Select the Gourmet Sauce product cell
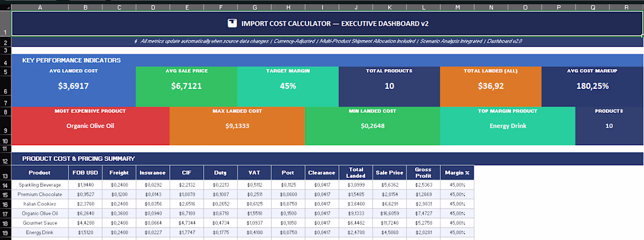This screenshot has width=644, height=240. (x=40, y=223)
